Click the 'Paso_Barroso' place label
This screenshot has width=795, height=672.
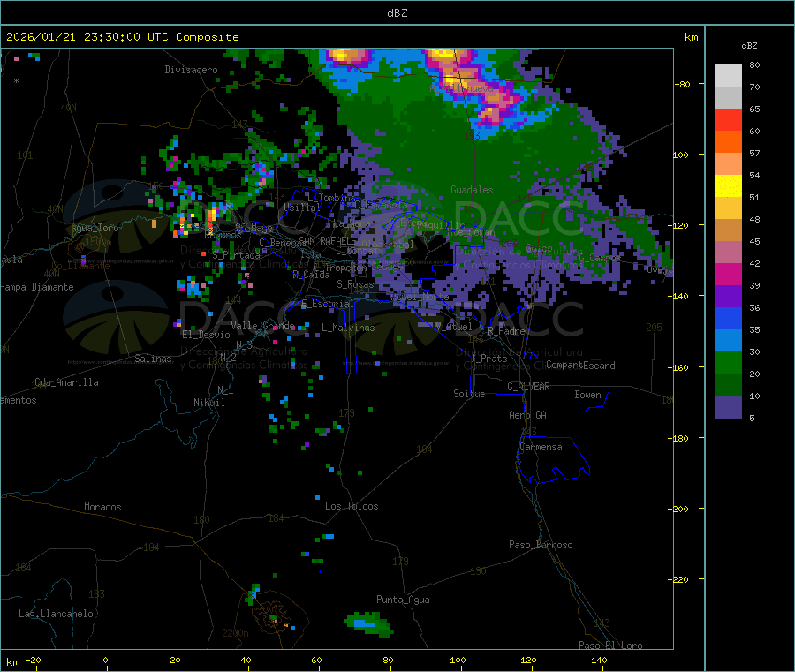click(x=541, y=545)
